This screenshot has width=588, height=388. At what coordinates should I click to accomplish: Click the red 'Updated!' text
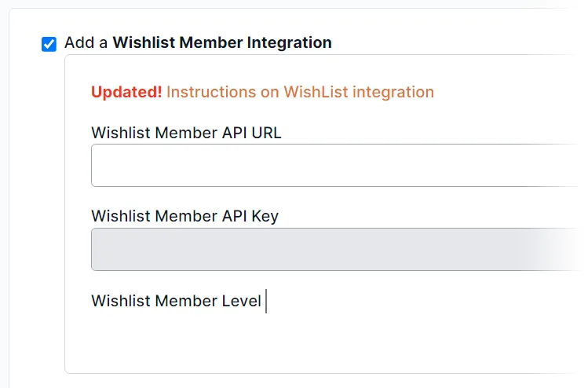coord(126,92)
